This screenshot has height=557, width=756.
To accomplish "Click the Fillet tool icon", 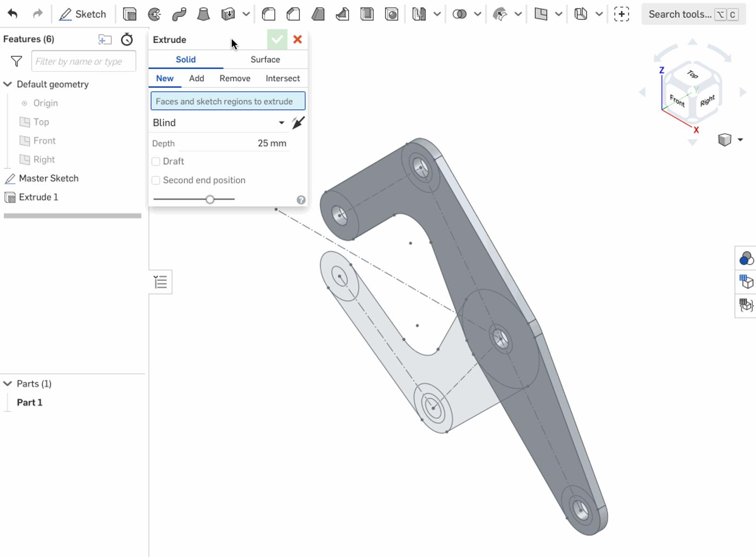I will coord(269,14).
